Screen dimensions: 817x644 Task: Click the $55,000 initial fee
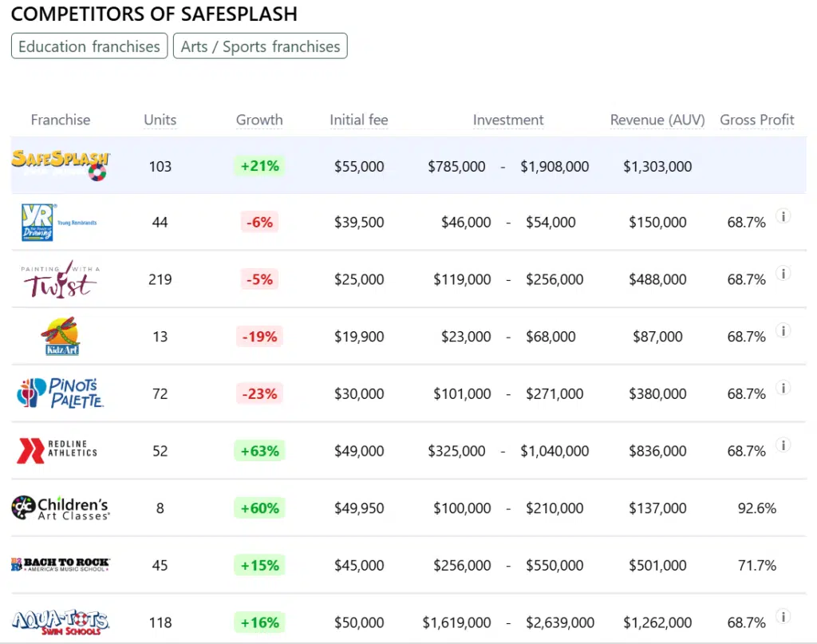pyautogui.click(x=359, y=167)
